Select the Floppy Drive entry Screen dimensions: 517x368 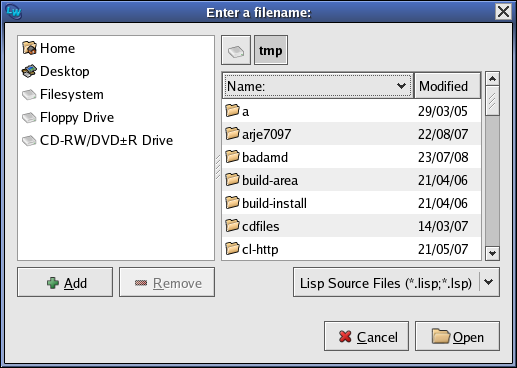[x=68, y=117]
